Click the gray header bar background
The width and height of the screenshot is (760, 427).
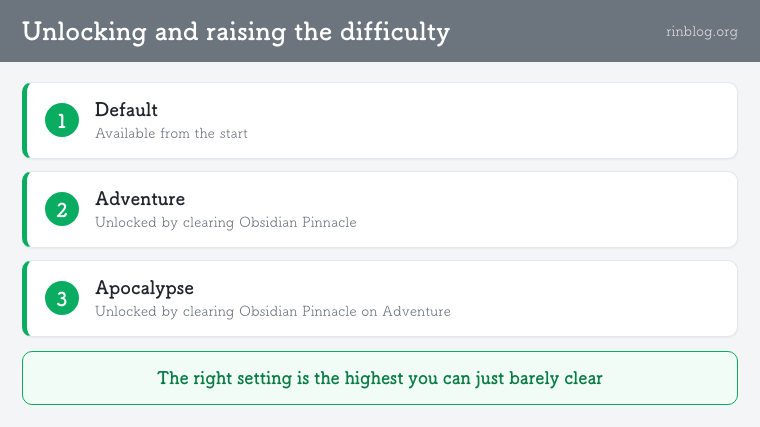(557, 31)
